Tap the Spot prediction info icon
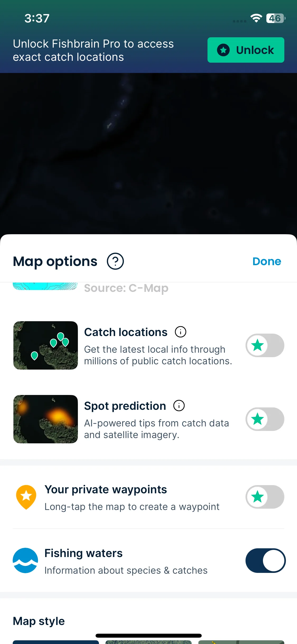Screen dimensions: 297x644 click(x=179, y=406)
